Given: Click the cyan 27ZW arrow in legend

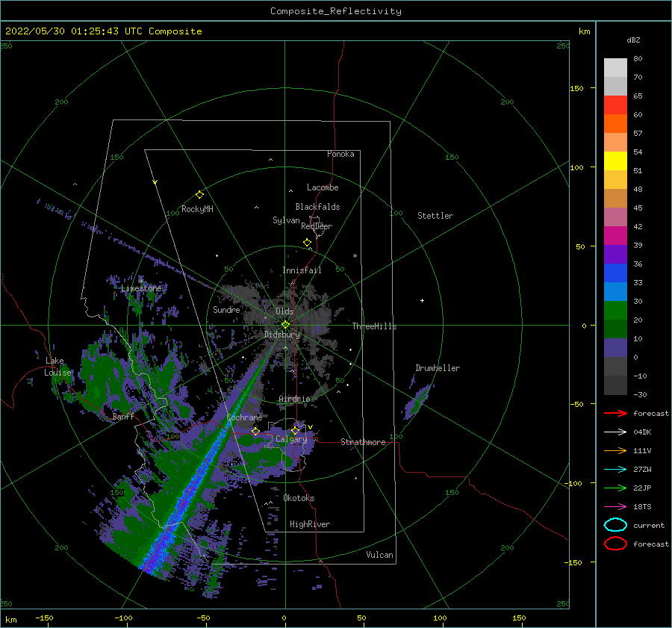Looking at the screenshot, I should [x=615, y=470].
